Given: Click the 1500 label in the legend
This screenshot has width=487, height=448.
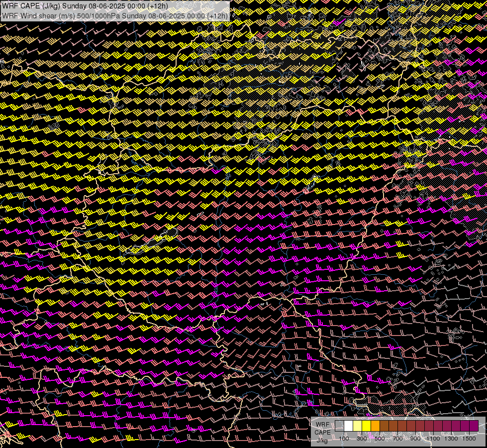Looking at the screenshot, I should pyautogui.click(x=469, y=439).
